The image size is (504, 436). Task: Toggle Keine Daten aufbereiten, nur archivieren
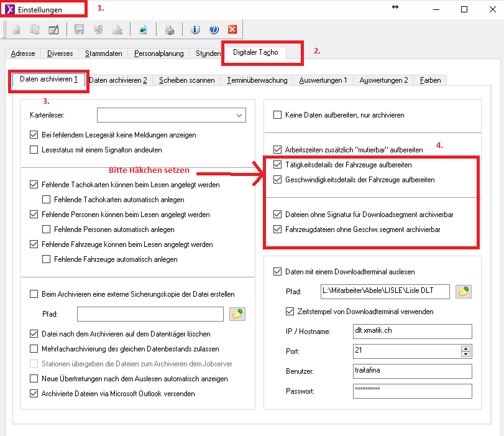pyautogui.click(x=278, y=115)
